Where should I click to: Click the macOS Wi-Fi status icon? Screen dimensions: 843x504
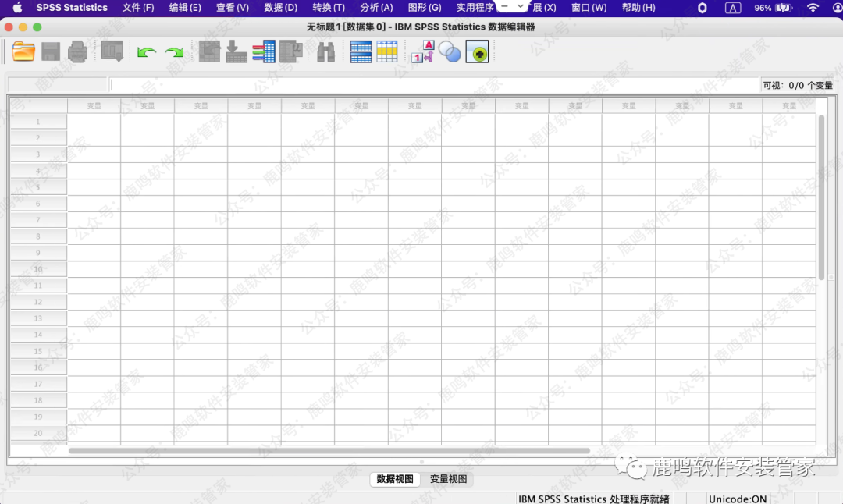pyautogui.click(x=813, y=8)
